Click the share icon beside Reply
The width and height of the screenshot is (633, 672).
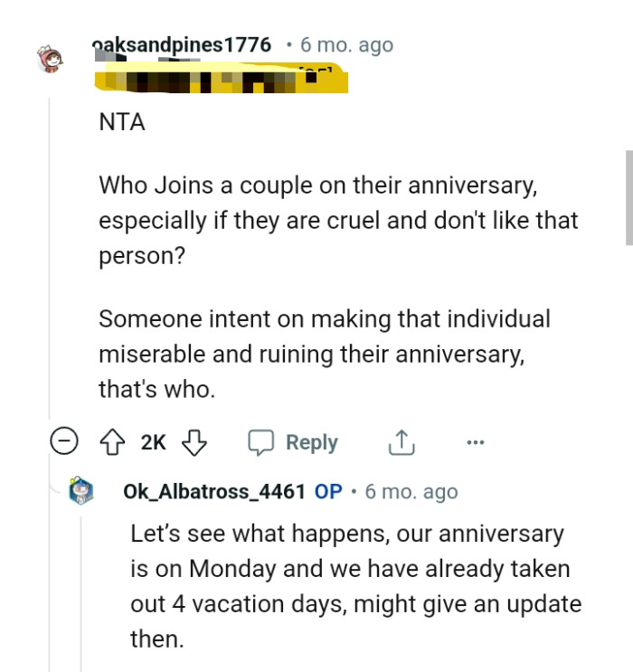point(400,442)
